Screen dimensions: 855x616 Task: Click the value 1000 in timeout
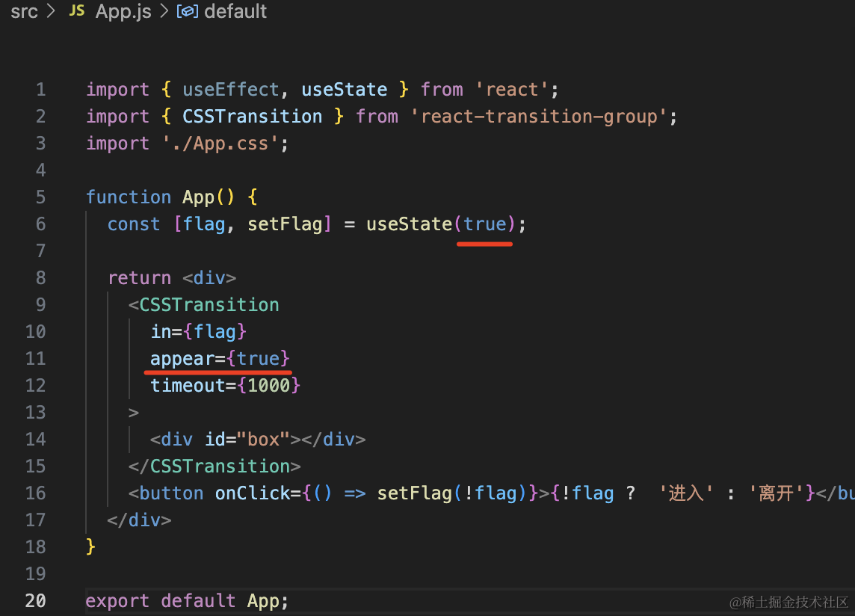pos(269,386)
